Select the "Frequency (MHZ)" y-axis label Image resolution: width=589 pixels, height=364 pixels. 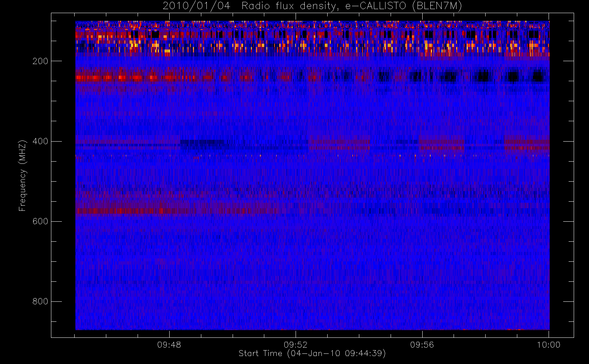point(23,175)
